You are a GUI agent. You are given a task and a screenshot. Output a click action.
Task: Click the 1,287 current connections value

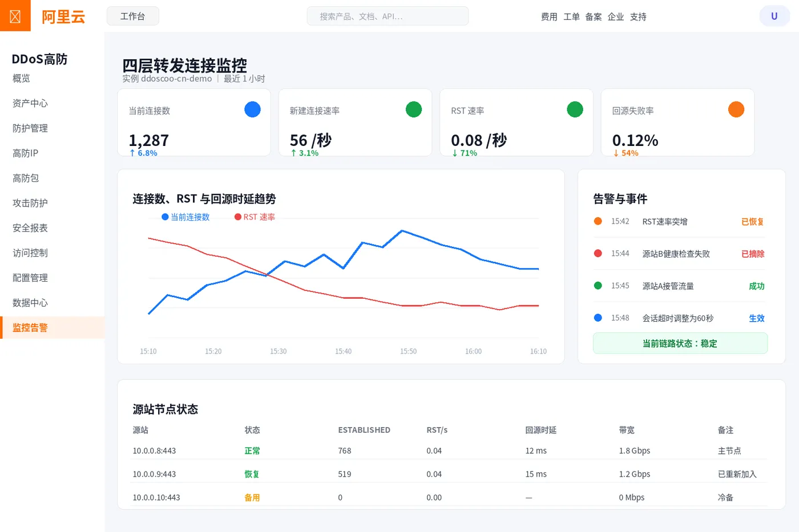coord(148,140)
